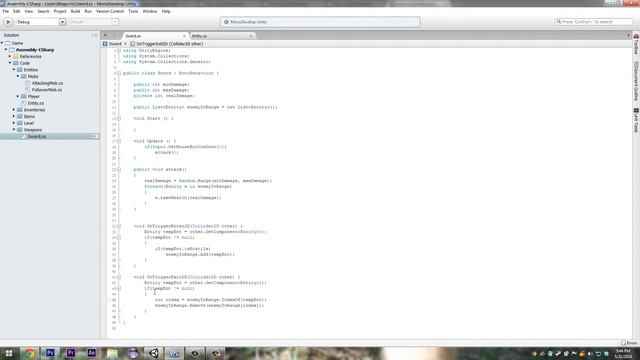Image resolution: width=640 pixels, height=360 pixels.
Task: Open the Help menu
Action: point(166,11)
